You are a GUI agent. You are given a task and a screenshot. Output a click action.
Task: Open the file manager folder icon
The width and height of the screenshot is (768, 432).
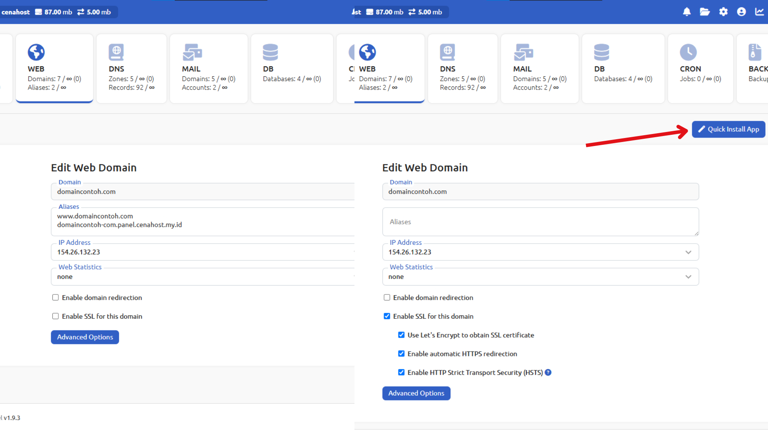705,12
